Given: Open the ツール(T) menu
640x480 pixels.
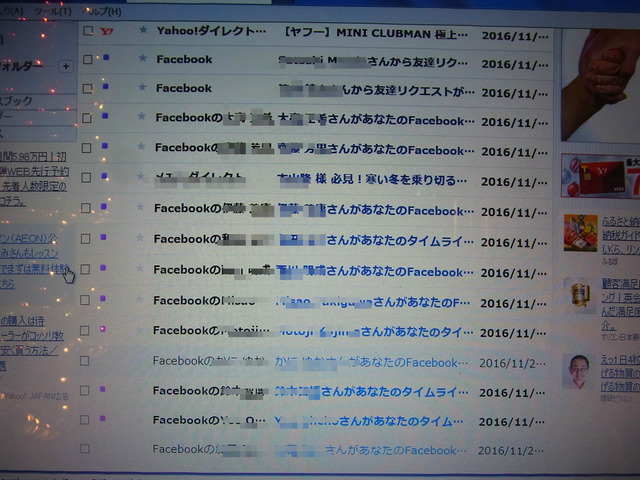Looking at the screenshot, I should (x=53, y=11).
